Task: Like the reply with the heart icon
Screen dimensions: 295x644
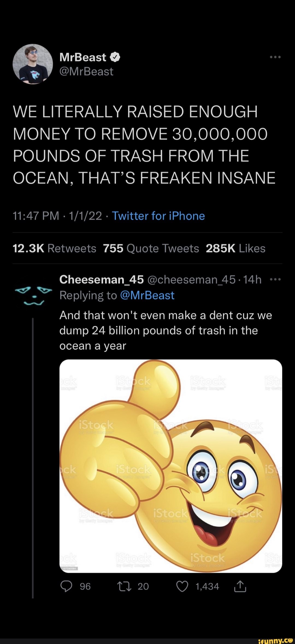Action: click(182, 586)
